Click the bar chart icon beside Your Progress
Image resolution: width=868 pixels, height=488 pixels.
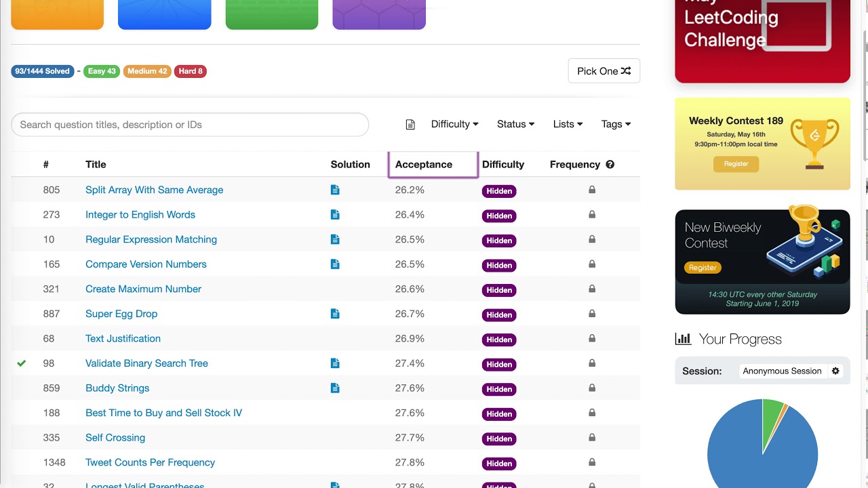[683, 339]
